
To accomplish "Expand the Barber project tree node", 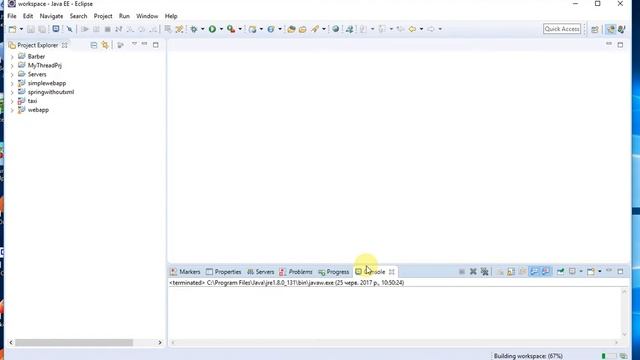I will click(x=12, y=57).
